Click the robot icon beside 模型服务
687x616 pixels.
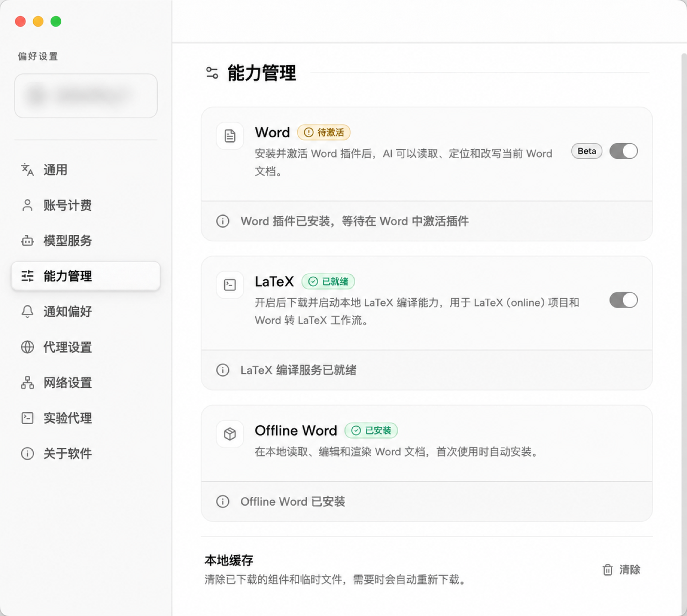point(27,241)
